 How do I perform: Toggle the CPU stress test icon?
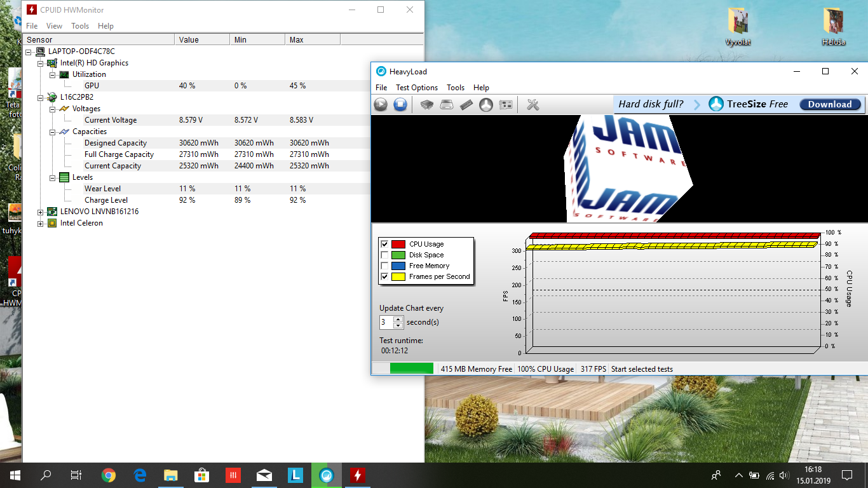click(428, 105)
